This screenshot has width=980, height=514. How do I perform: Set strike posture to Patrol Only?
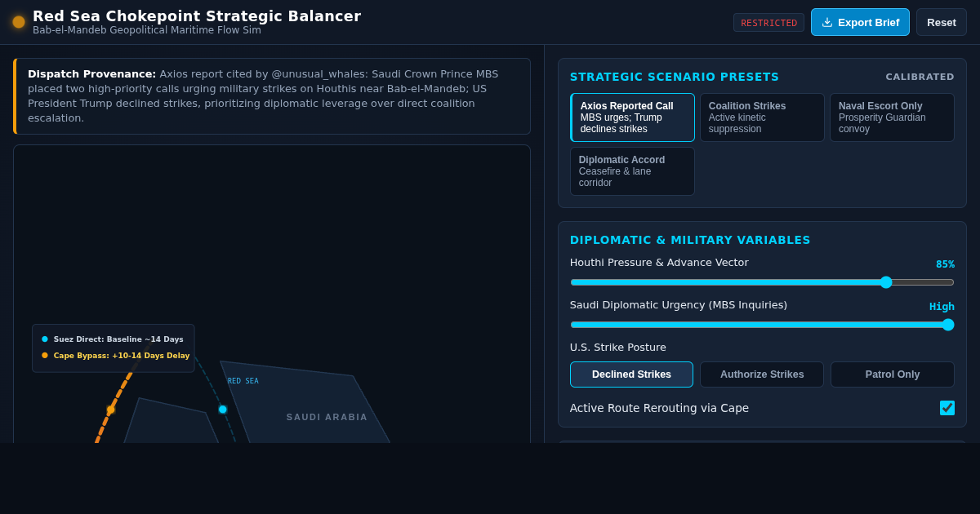pyautogui.click(x=893, y=374)
